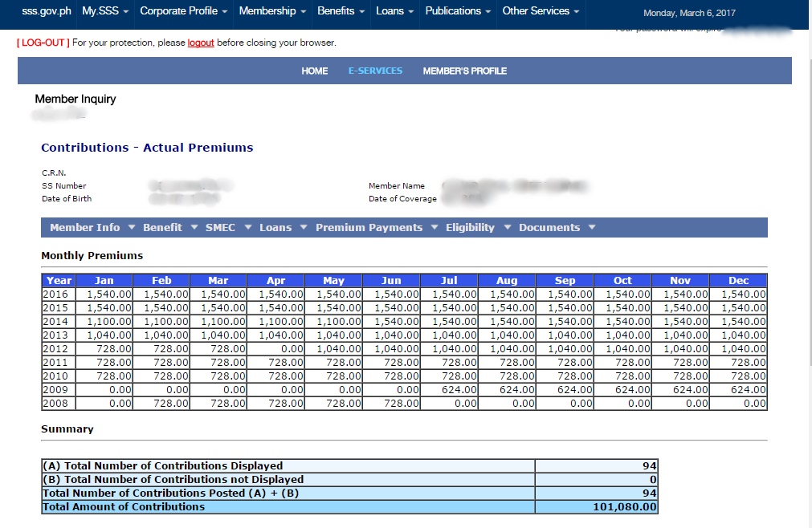Click the 2016 row in Monthly Premiums
The height and width of the screenshot is (528, 812).
56,294
